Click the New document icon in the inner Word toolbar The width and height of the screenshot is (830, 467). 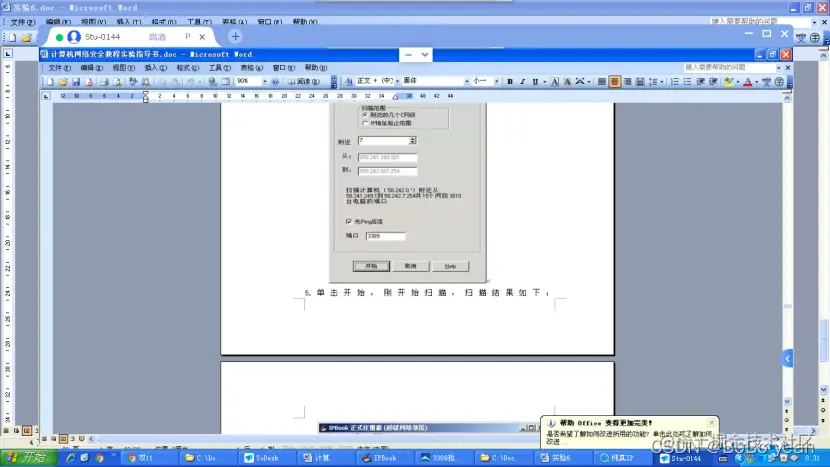pyautogui.click(x=50, y=82)
